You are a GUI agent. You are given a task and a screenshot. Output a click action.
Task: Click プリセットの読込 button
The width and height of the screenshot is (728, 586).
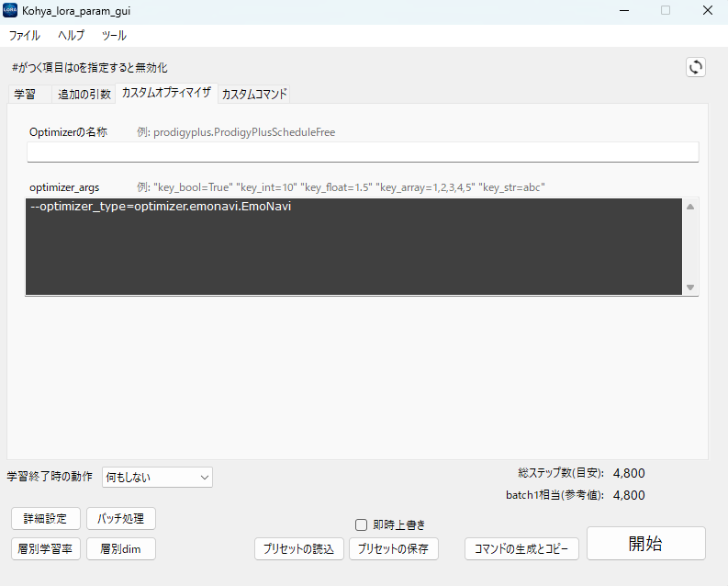pyautogui.click(x=299, y=549)
